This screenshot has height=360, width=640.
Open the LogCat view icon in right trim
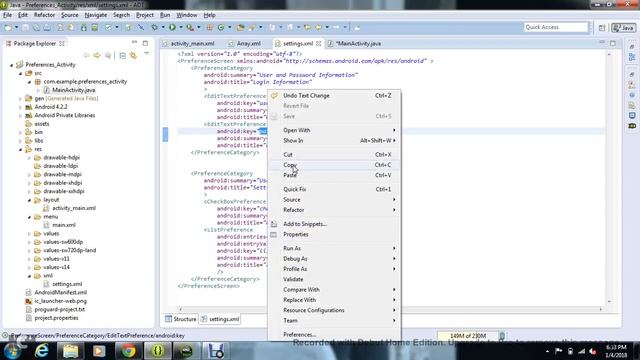[x=632, y=126]
